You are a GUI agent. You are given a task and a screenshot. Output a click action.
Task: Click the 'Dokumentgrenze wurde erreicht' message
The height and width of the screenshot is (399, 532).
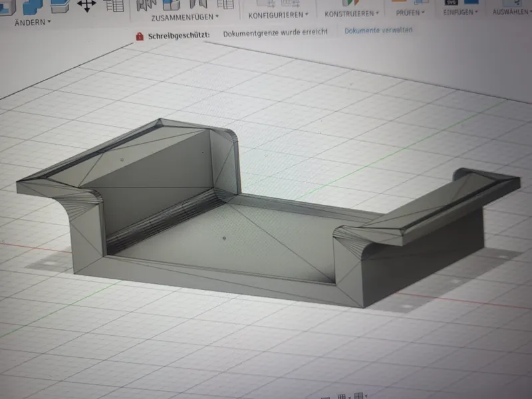(275, 33)
